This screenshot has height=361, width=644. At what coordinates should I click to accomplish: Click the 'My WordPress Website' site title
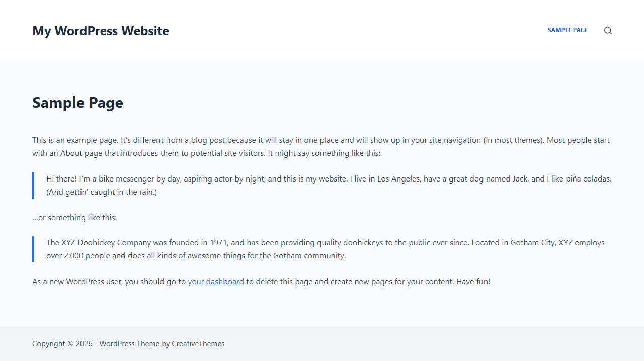click(x=100, y=31)
